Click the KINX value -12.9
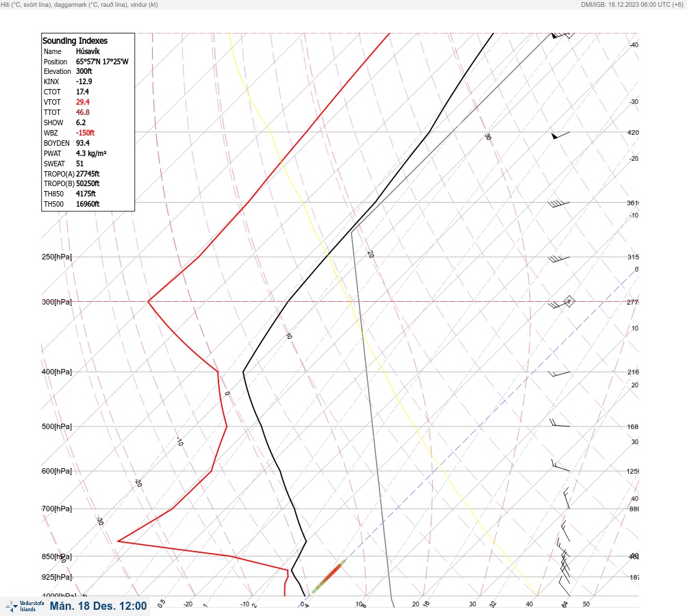 [84, 81]
